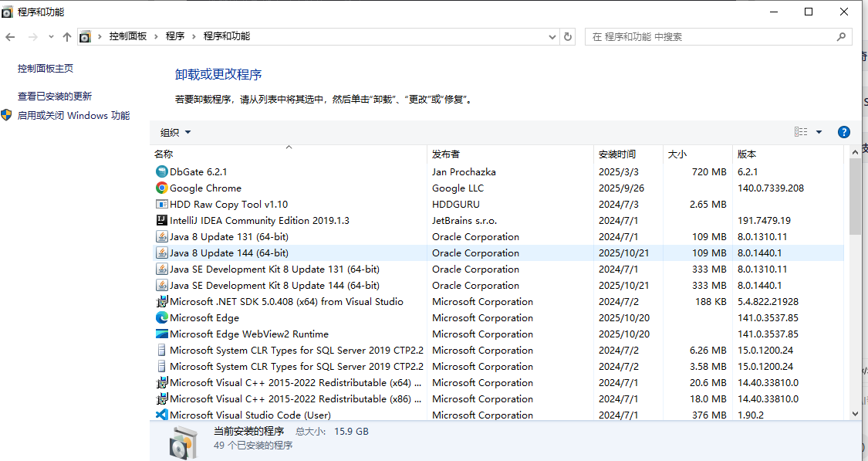Click Microsoft Edge WebView2 Runtime icon
868x461 pixels.
click(x=162, y=334)
